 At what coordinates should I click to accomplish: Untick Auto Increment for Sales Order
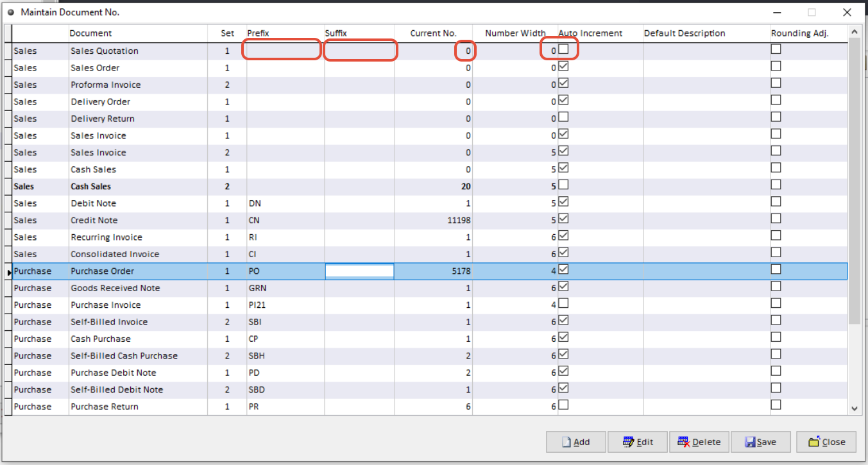coord(563,66)
